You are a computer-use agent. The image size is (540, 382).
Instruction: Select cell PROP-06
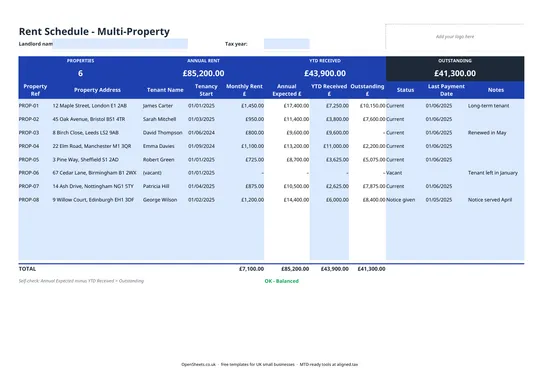pos(29,173)
